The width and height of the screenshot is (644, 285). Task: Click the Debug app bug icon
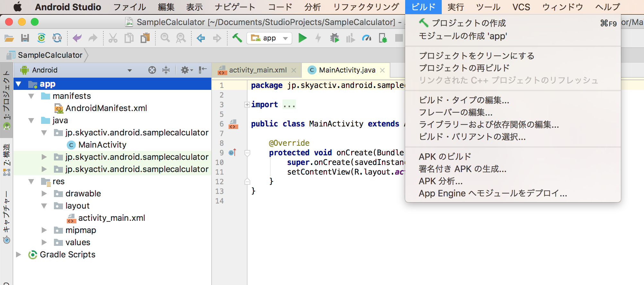point(335,38)
